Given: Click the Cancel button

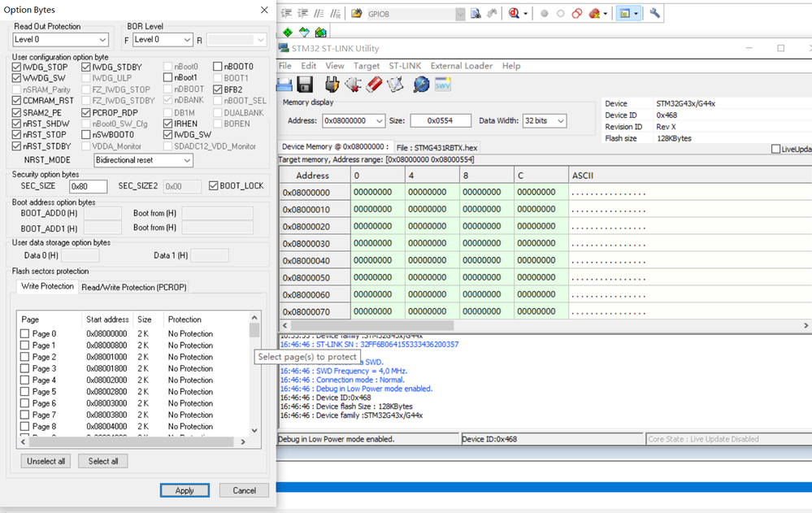Looking at the screenshot, I should pyautogui.click(x=244, y=490).
